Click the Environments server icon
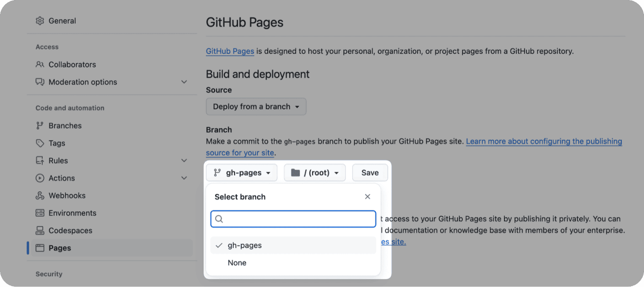The height and width of the screenshot is (287, 644). tap(40, 213)
